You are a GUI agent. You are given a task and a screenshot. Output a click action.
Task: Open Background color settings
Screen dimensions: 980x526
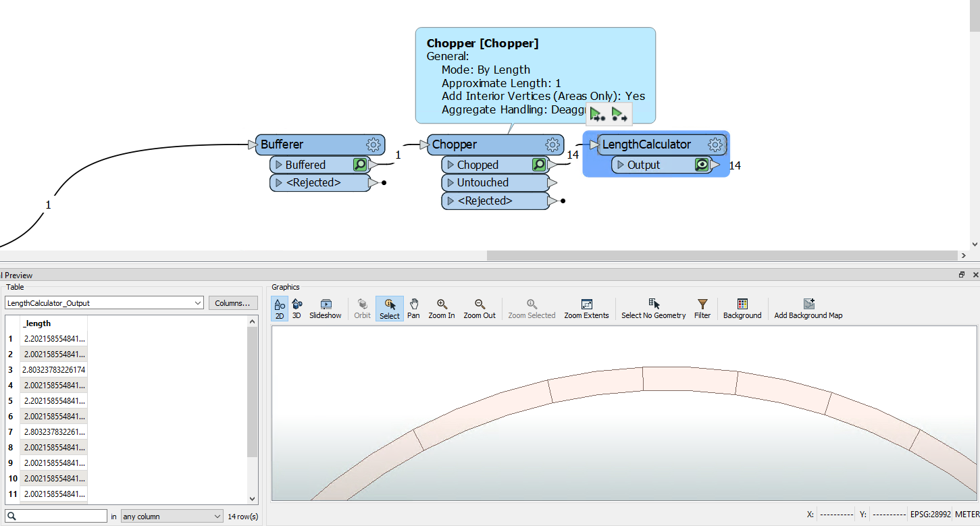pos(742,309)
